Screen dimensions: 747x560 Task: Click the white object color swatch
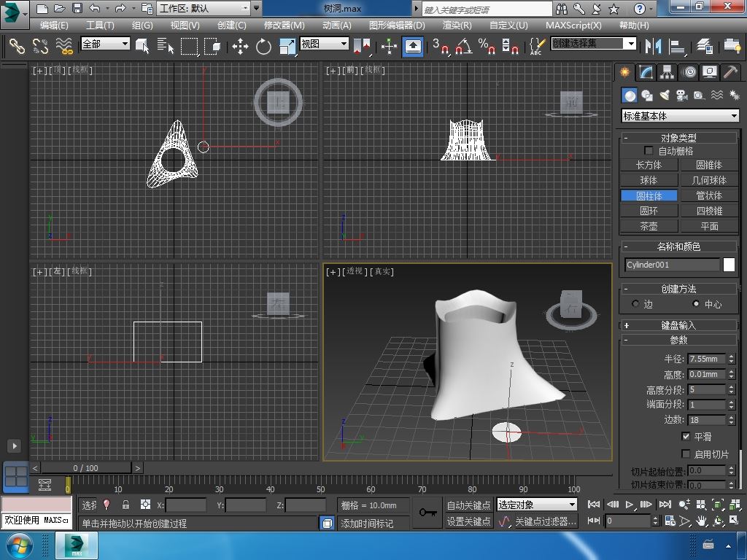click(729, 265)
